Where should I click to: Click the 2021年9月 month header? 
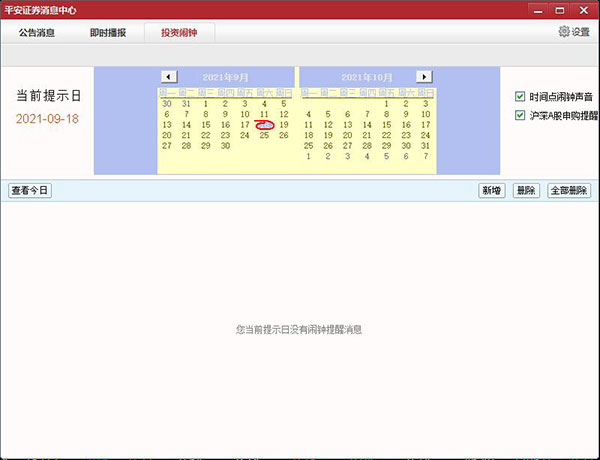225,77
